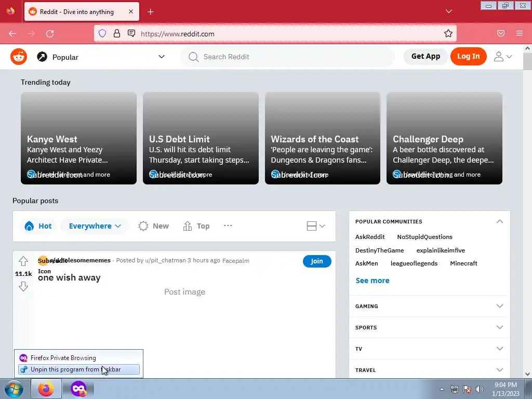
Task: Open the Kanye West trending card
Action: tap(79, 138)
